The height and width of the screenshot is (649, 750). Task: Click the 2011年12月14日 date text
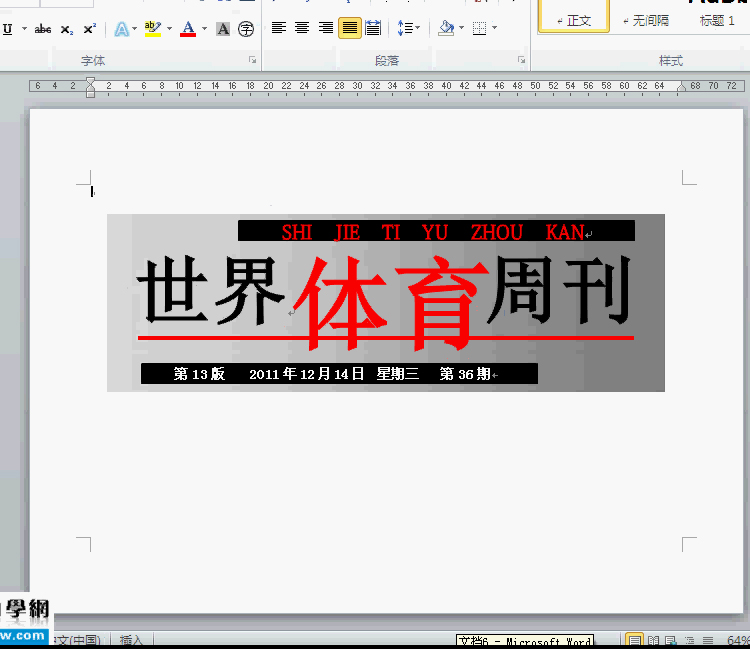pyautogui.click(x=307, y=374)
